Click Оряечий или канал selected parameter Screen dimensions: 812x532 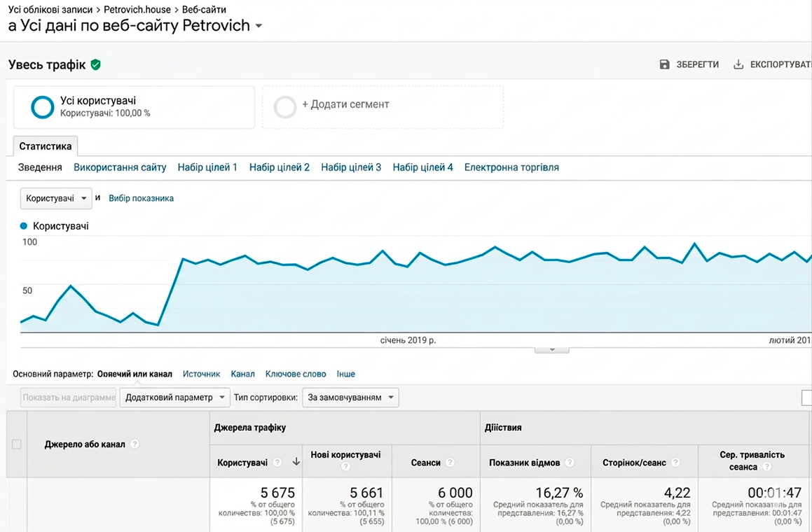pyautogui.click(x=135, y=374)
